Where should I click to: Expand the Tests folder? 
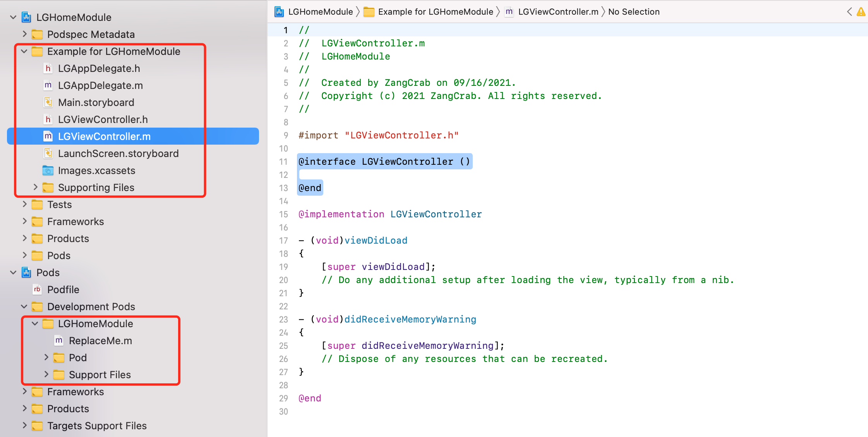click(x=24, y=204)
